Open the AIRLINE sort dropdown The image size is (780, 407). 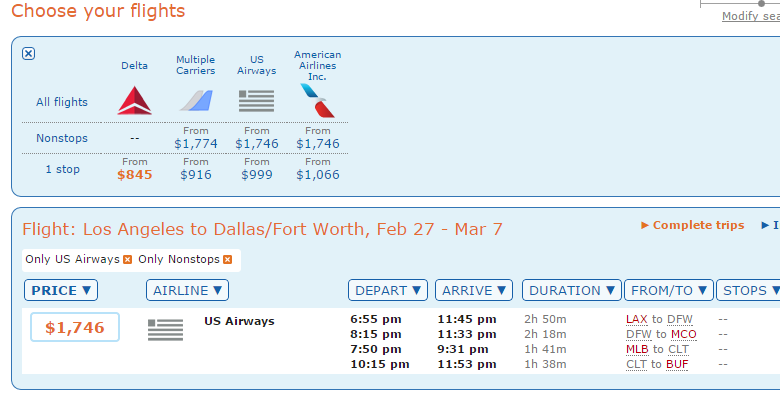pyautogui.click(x=188, y=290)
